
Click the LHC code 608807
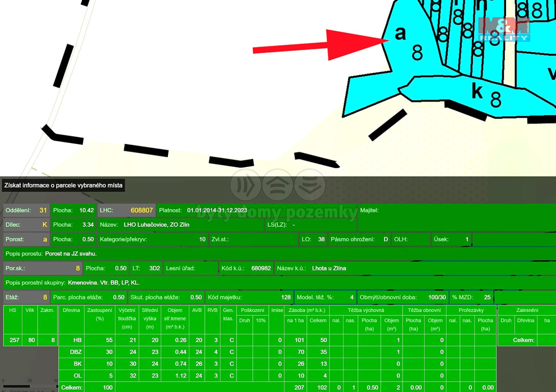tap(141, 210)
